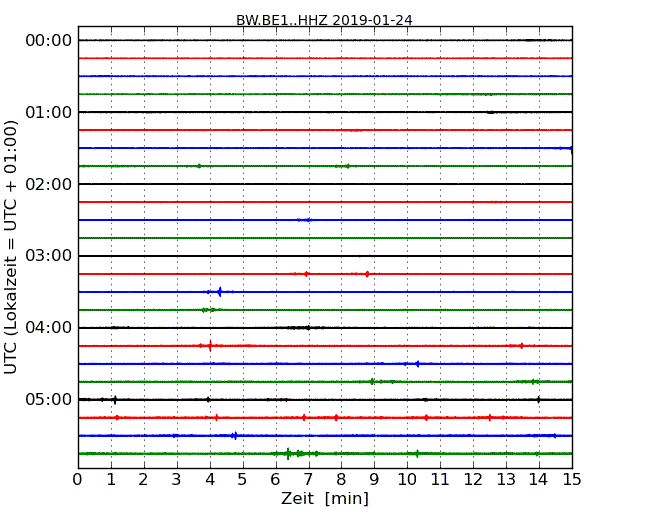Pick the x-axis tick label 6
This screenshot has height=520, width=650.
pyautogui.click(x=275, y=480)
